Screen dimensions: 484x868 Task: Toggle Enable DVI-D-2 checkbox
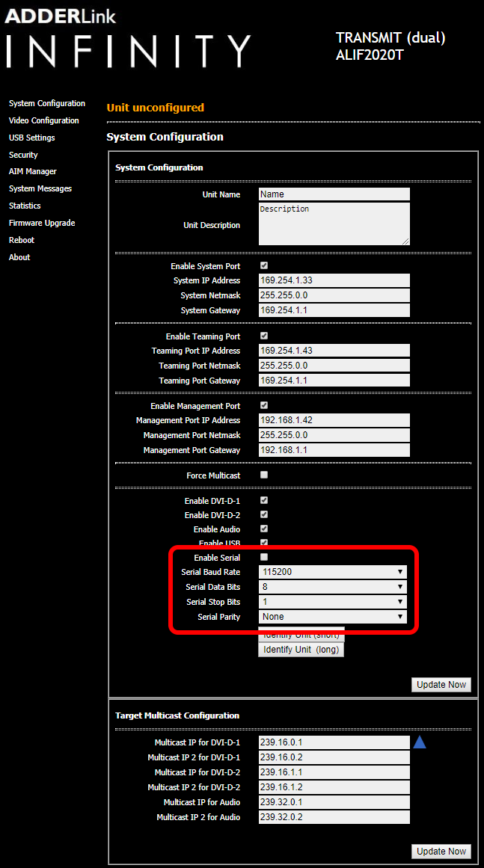(x=264, y=515)
